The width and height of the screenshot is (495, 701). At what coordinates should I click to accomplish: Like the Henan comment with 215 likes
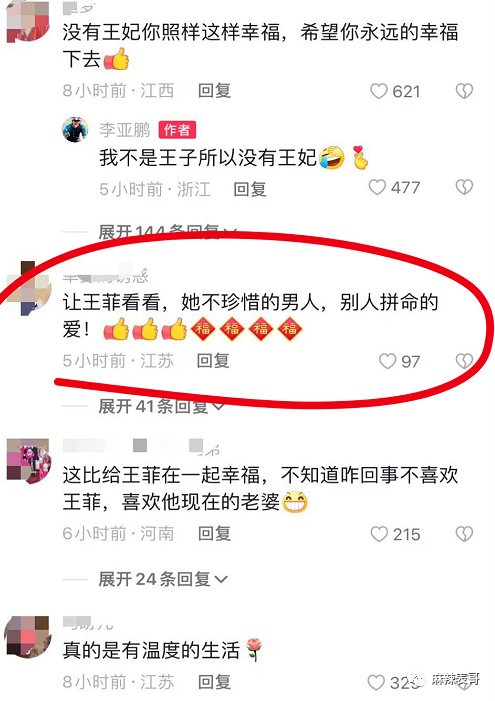tap(379, 534)
